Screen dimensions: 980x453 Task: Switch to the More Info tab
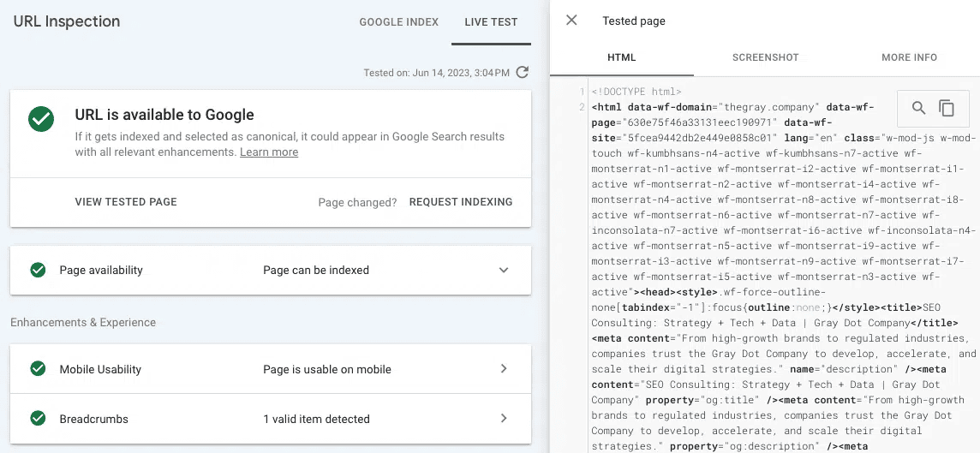point(909,57)
